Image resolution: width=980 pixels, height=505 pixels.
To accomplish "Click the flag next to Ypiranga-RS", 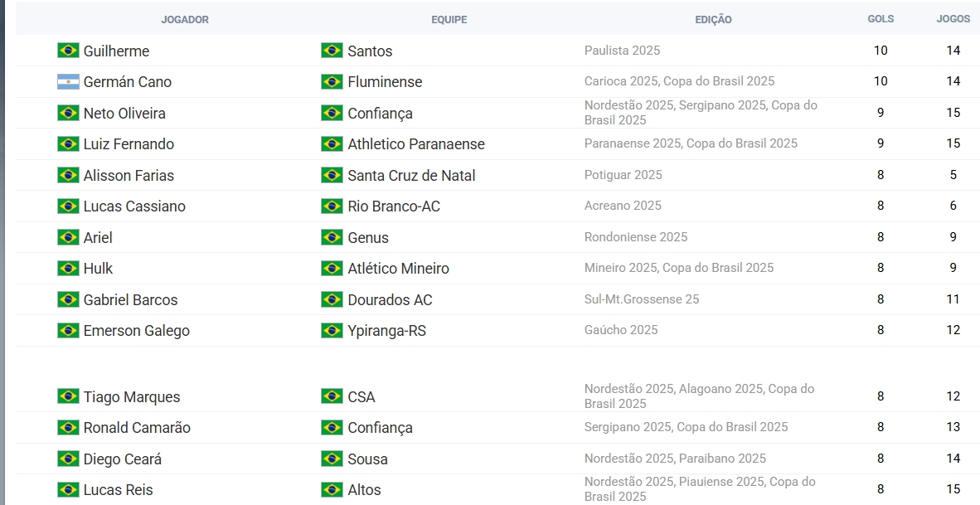I will [332, 331].
